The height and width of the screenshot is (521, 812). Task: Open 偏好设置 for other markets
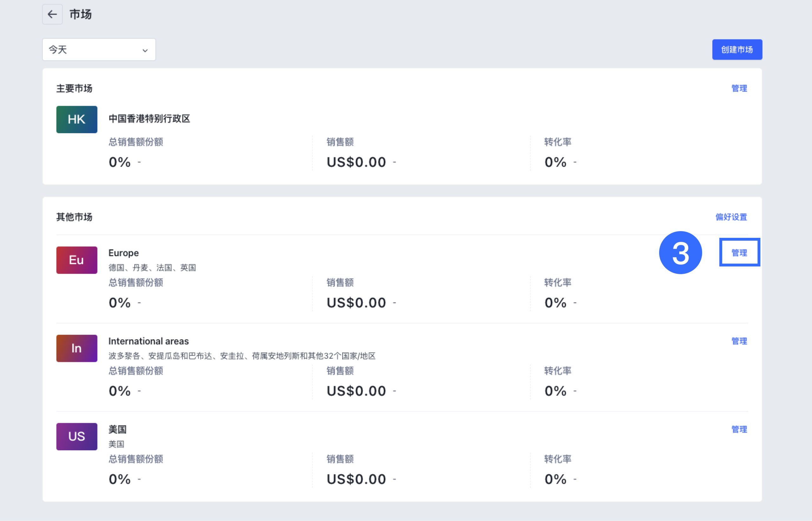point(731,217)
